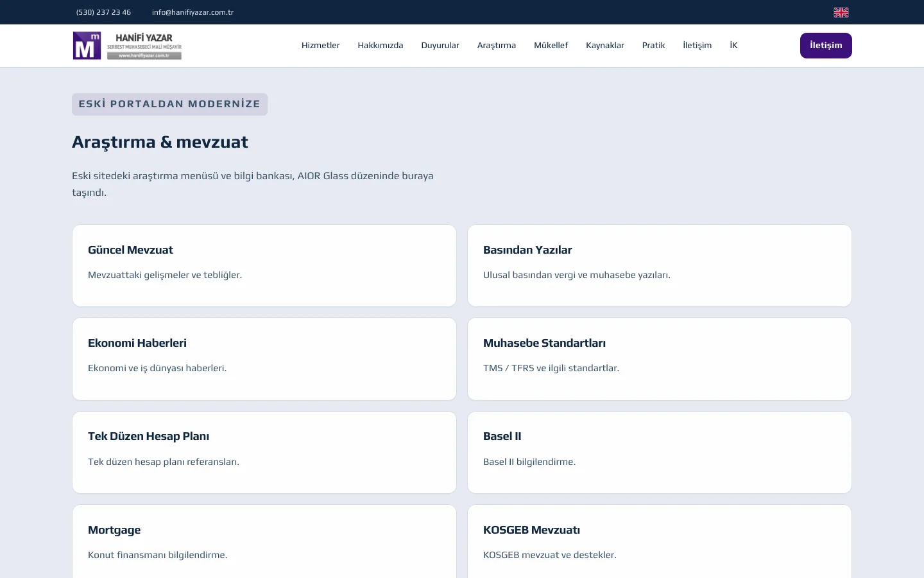Click the 'Ulusal basından vergi ve muhasebe yazıları.' text

tap(577, 275)
